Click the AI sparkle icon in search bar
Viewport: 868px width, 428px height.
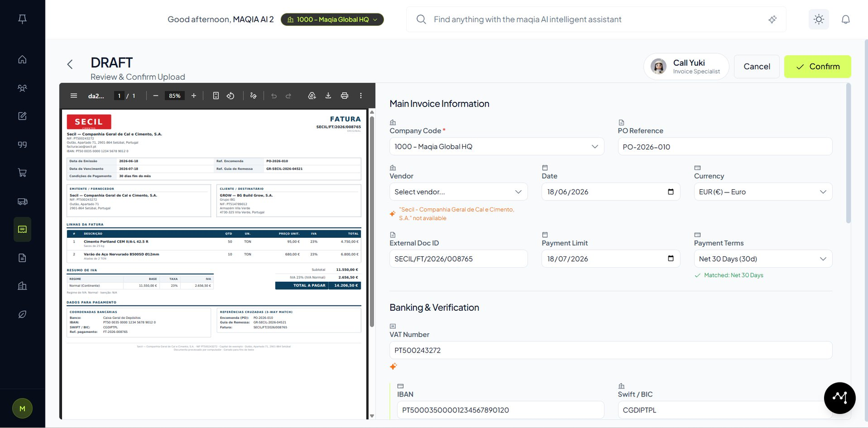point(772,19)
